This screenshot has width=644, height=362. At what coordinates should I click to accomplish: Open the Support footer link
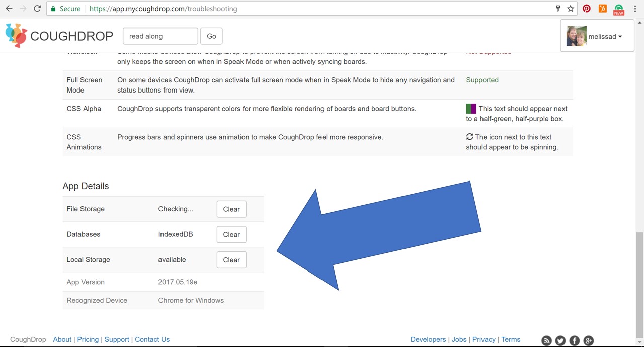click(117, 339)
